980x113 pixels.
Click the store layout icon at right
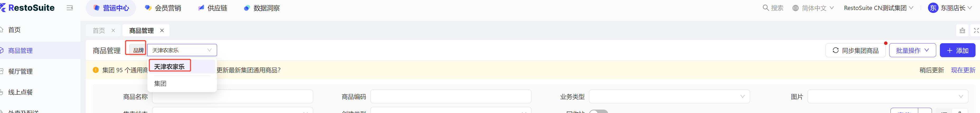pyautogui.click(x=962, y=31)
